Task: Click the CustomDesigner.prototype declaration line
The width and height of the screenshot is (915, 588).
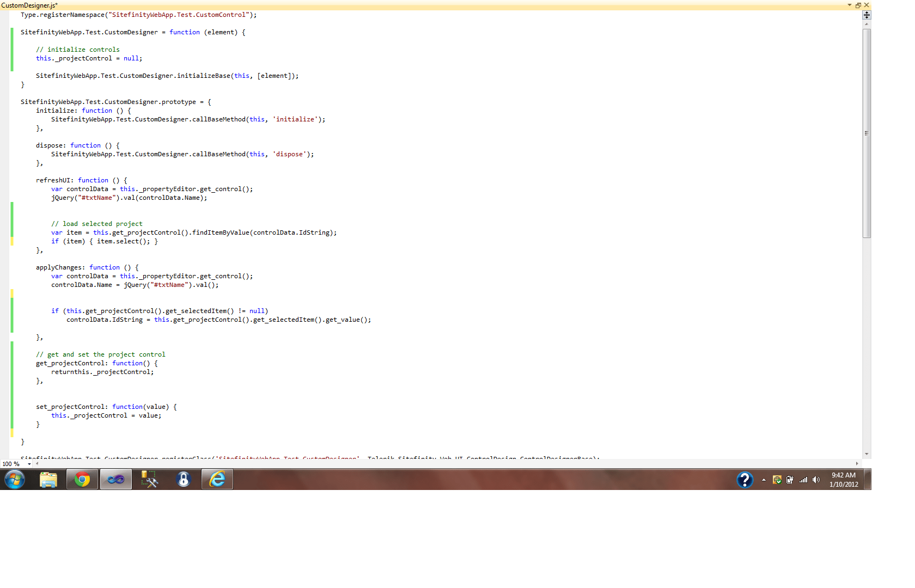Action: pyautogui.click(x=116, y=102)
